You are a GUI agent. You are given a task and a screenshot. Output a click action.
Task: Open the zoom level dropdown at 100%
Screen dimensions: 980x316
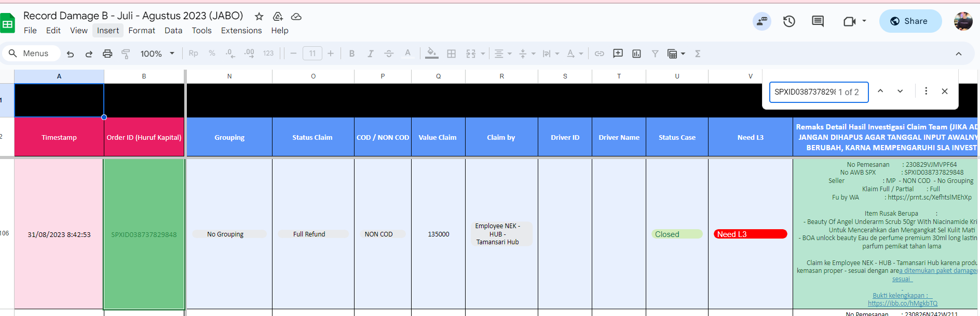click(157, 54)
